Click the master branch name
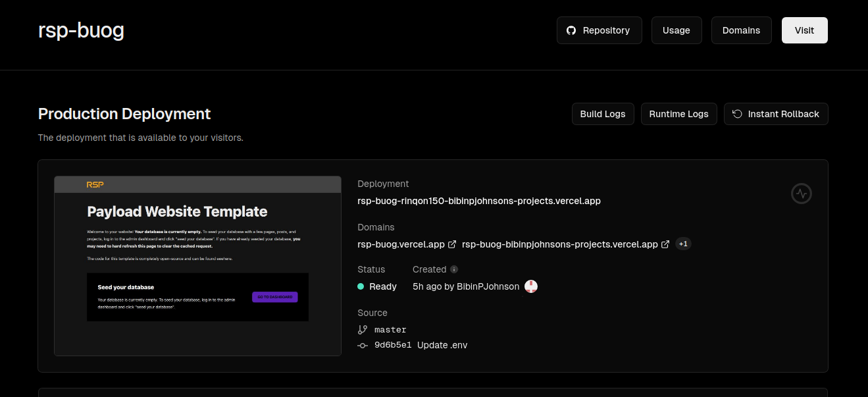Screen dimensions: 868x397 coord(390,330)
